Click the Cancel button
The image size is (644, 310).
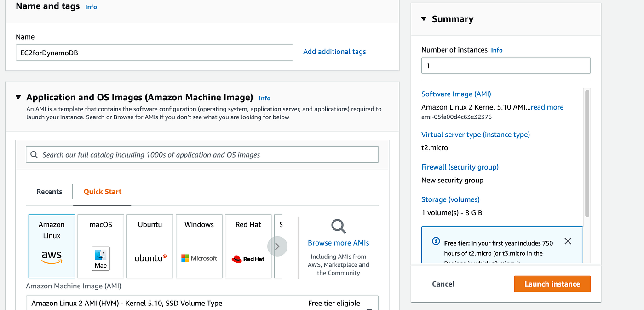click(443, 284)
